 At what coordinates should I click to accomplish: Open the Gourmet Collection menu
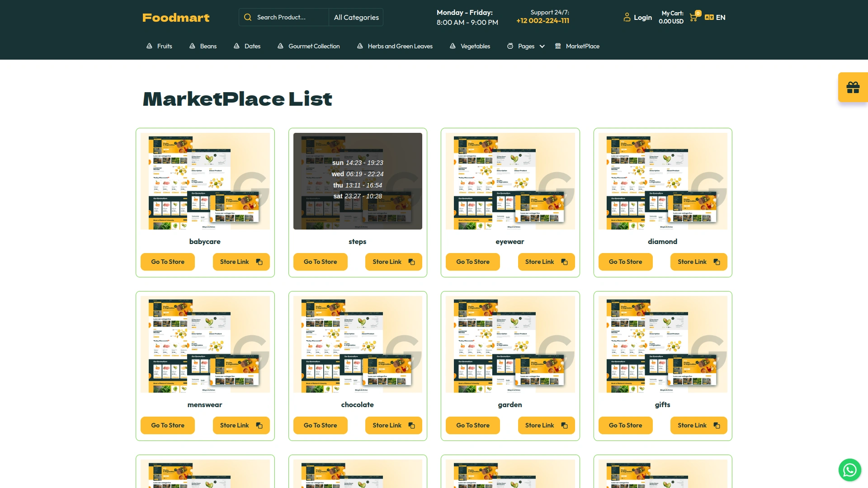click(x=314, y=46)
